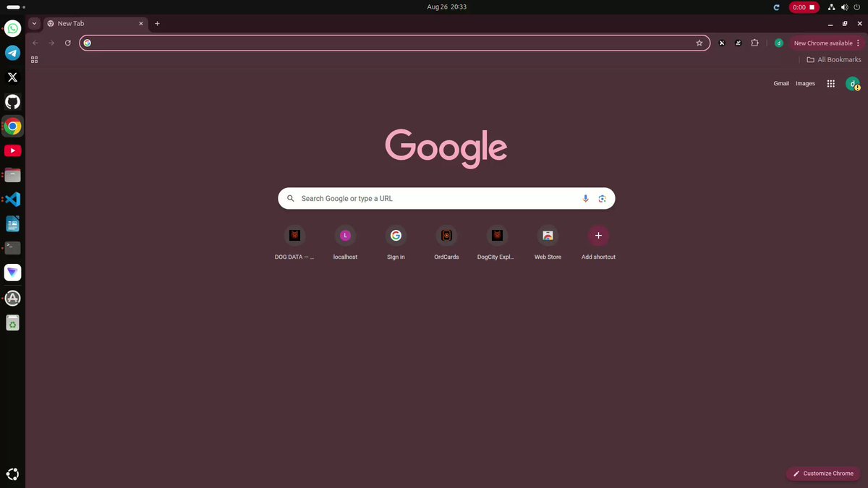Open the volume icon in the top bar
The width and height of the screenshot is (868, 488).
844,7
